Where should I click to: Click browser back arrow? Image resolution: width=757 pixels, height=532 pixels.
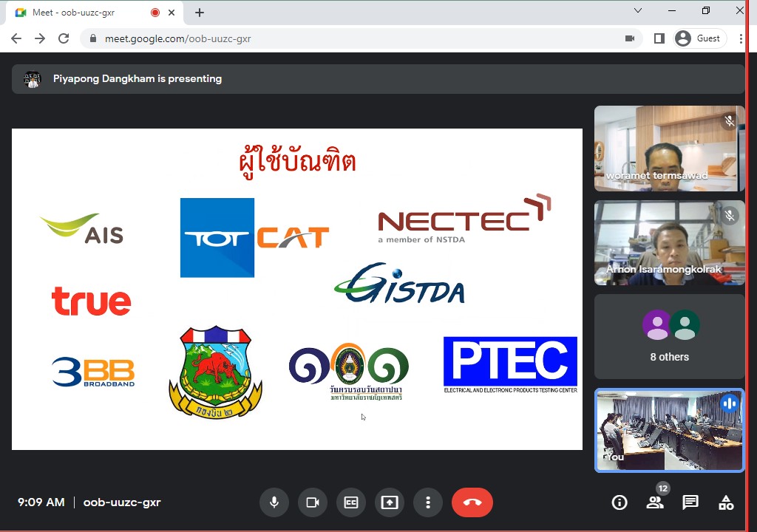[x=16, y=38]
